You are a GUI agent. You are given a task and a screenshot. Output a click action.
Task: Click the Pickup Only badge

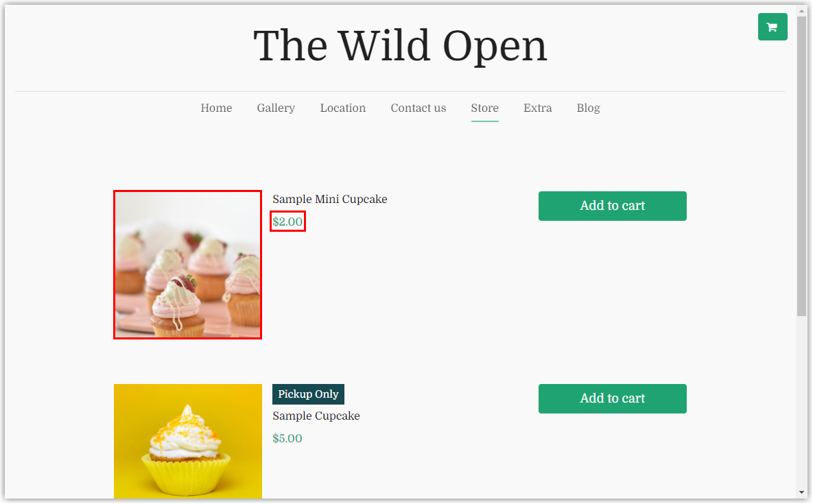(x=308, y=394)
